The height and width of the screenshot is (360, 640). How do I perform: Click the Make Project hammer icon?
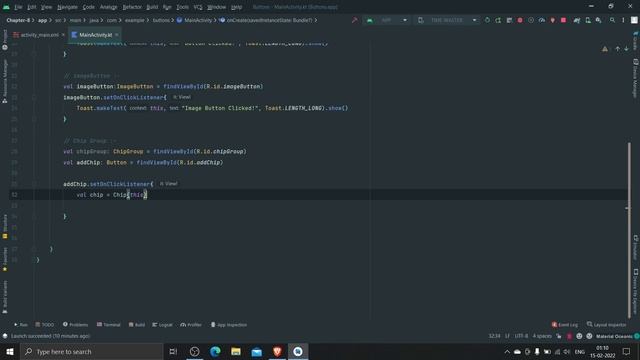click(x=354, y=20)
